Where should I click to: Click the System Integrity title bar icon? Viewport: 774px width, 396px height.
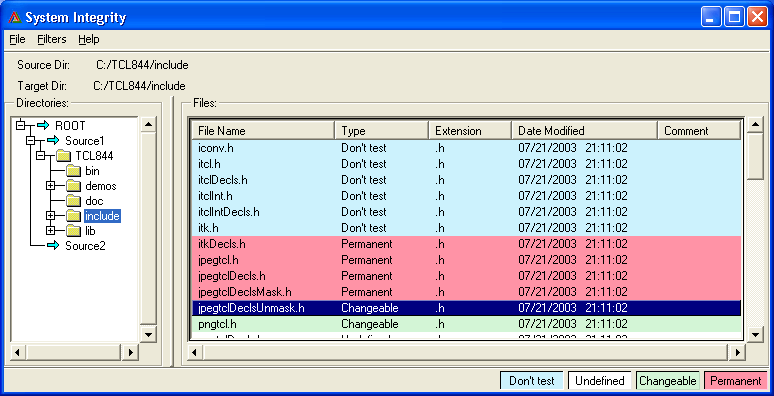click(x=15, y=18)
